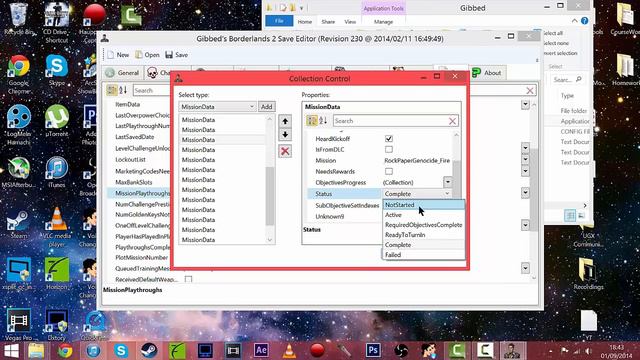Open iTunes desktop shortcut
The width and height of the screenshot is (640, 360).
tap(57, 172)
